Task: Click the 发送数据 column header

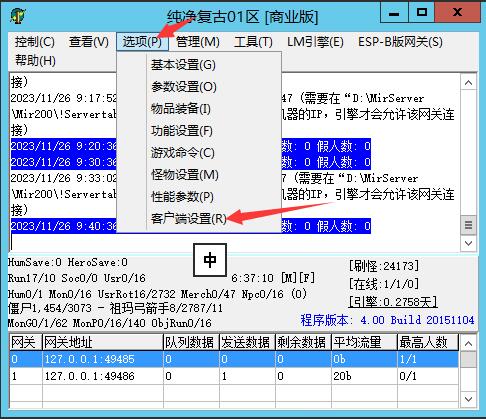Action: pos(247,342)
